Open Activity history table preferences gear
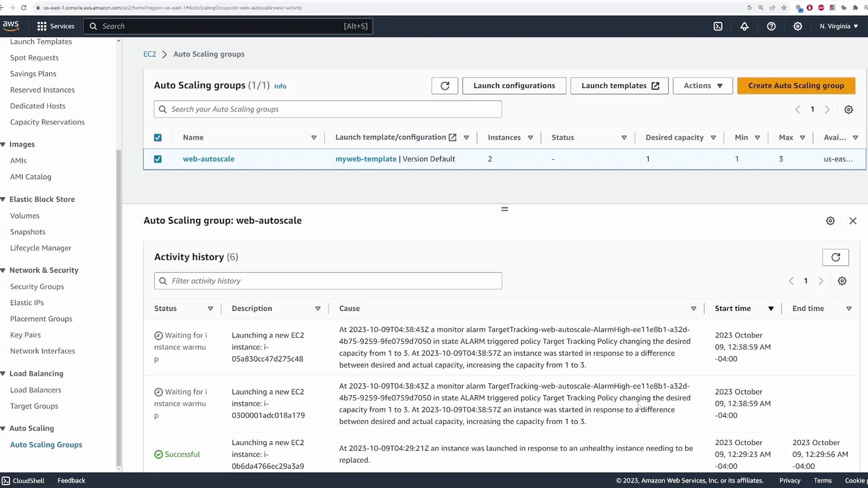 842,281
